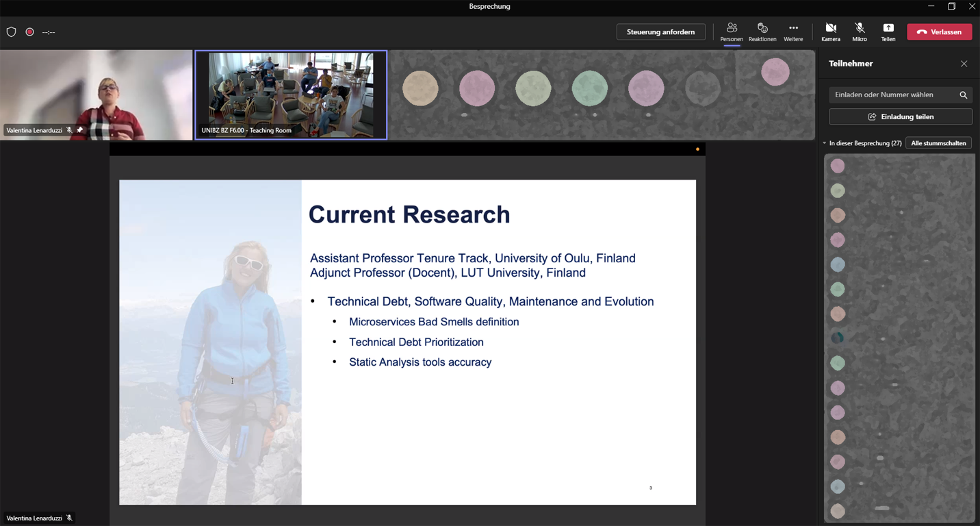Open Weitere options menu

tap(793, 32)
